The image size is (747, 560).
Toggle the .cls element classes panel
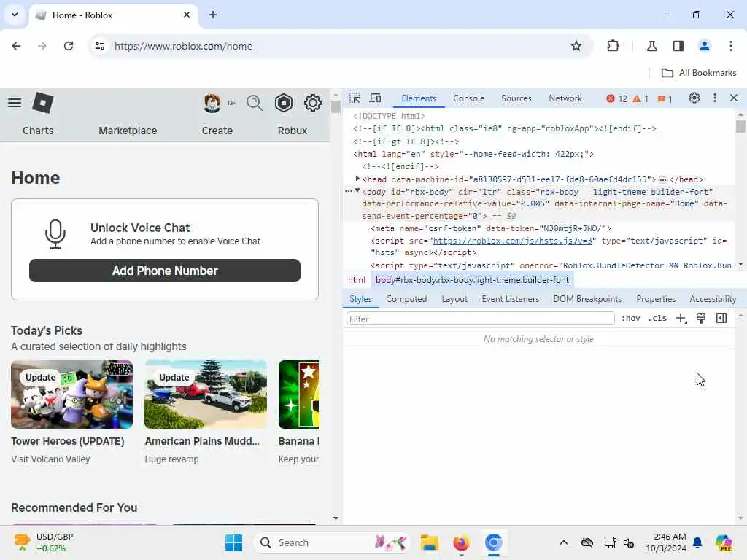tap(657, 319)
